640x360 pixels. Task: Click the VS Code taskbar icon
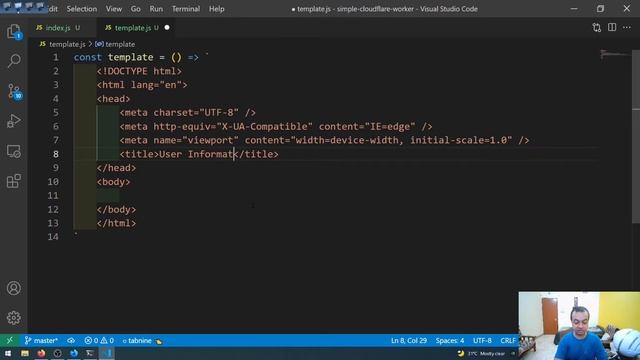click(107, 353)
